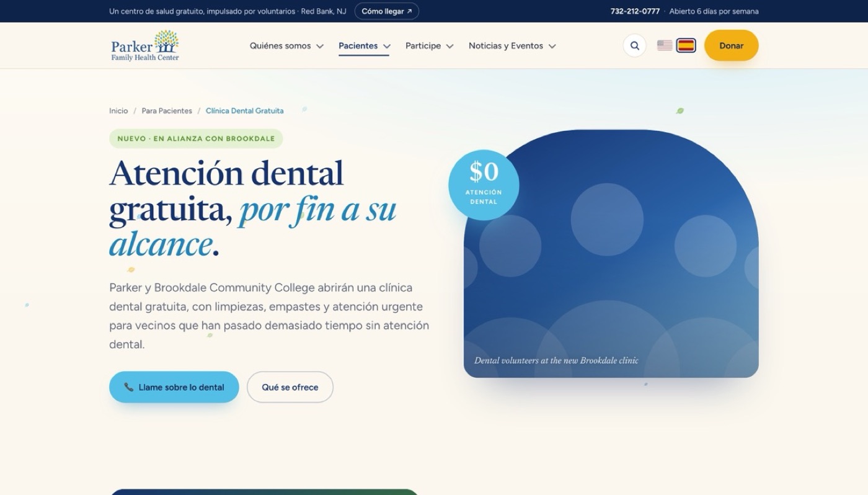Expand the Noticias y Eventos chevron

[552, 46]
